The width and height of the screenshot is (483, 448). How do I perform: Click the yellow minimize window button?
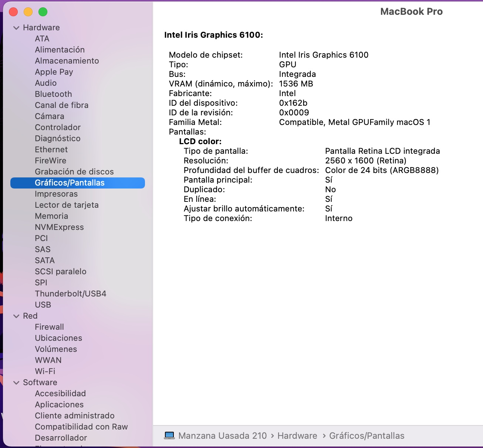[x=28, y=12]
